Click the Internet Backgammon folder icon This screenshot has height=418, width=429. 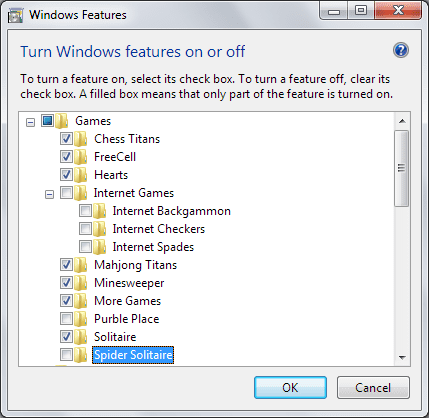pos(100,211)
